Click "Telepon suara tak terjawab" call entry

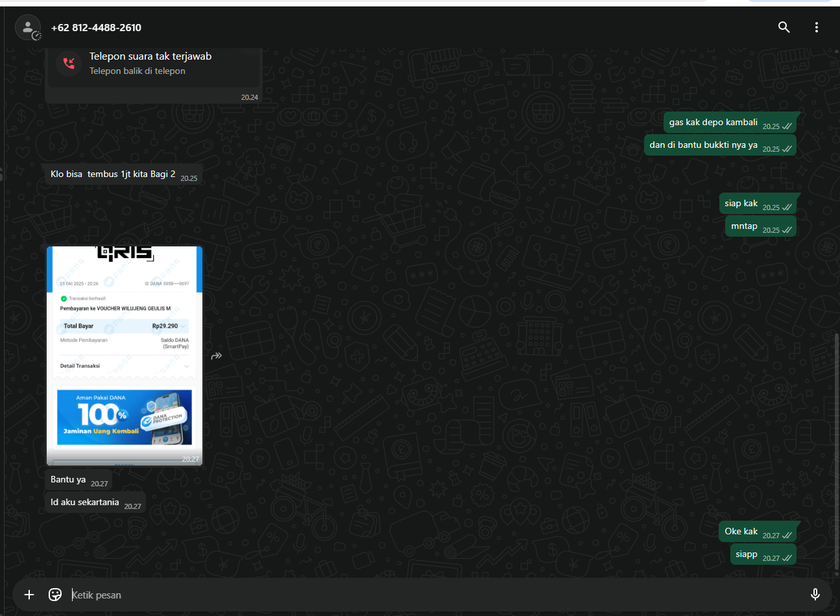click(x=154, y=68)
